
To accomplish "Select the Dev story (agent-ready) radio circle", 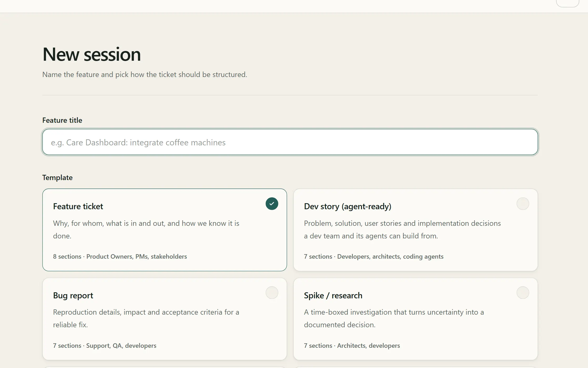I will pos(523,204).
